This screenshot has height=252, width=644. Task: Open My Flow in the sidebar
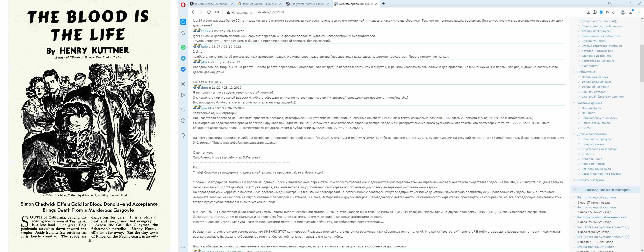click(183, 95)
